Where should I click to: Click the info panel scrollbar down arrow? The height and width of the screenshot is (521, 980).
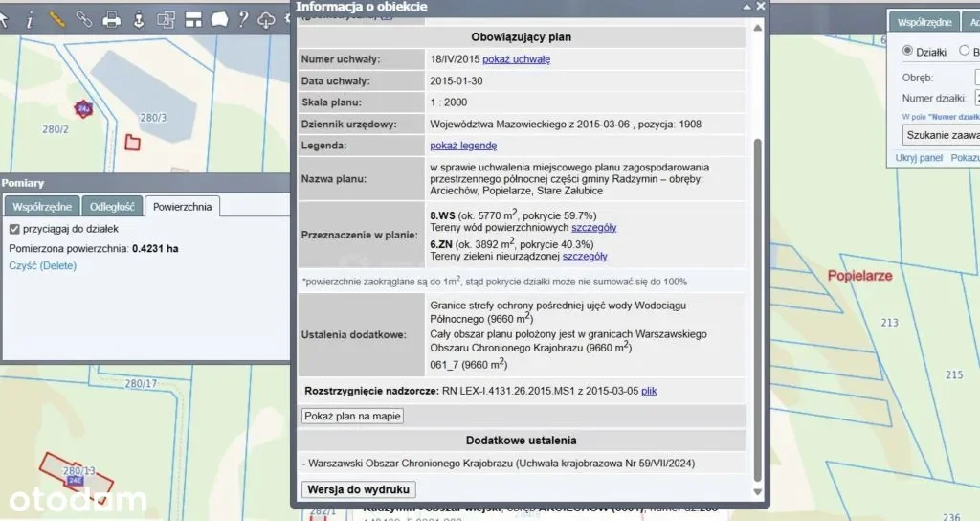coord(760,490)
